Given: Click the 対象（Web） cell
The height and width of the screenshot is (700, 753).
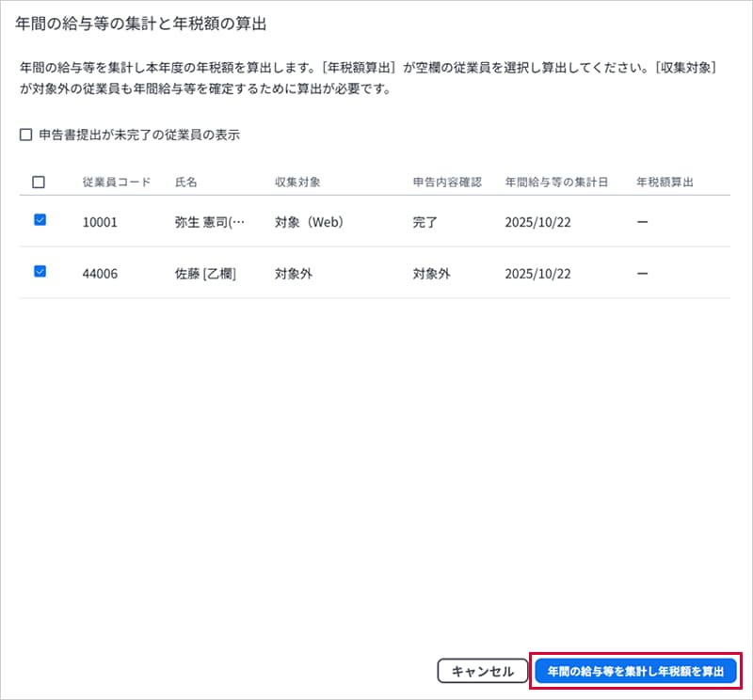Looking at the screenshot, I should coord(309,222).
